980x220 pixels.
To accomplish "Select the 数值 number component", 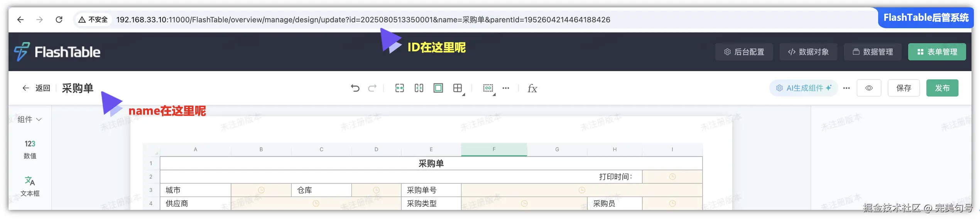I will (x=30, y=149).
